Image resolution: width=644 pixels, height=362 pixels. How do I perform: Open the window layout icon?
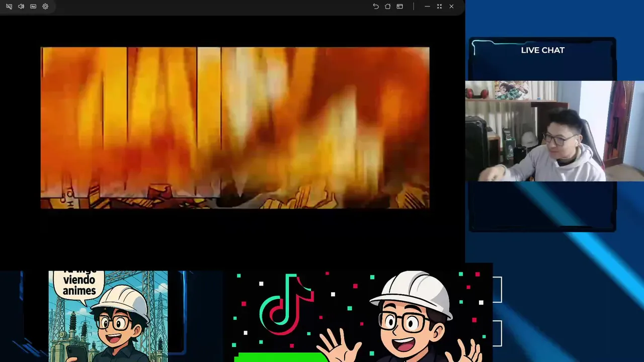point(400,7)
